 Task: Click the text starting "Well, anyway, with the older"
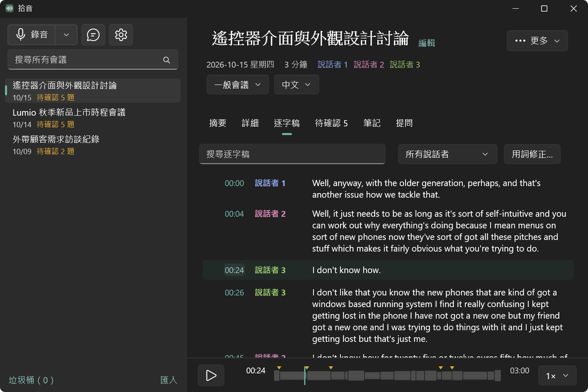tap(426, 189)
